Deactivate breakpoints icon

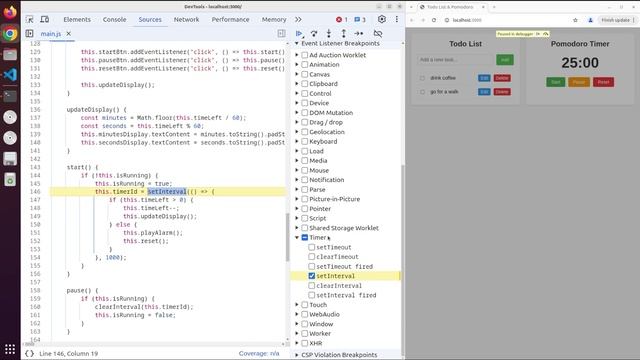378,34
